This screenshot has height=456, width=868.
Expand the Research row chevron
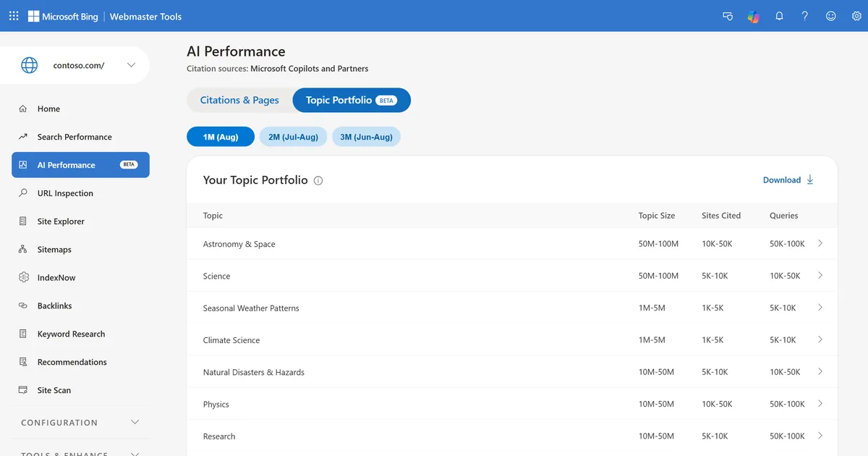[x=820, y=436]
